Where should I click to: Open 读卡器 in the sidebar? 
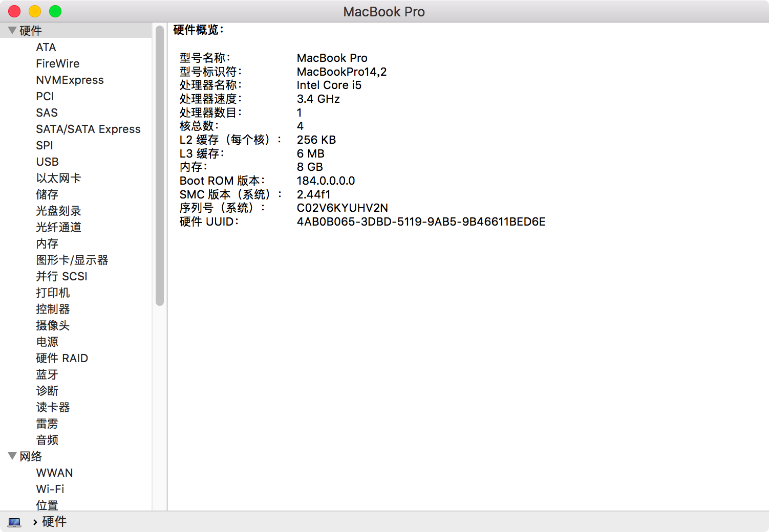pyautogui.click(x=53, y=407)
